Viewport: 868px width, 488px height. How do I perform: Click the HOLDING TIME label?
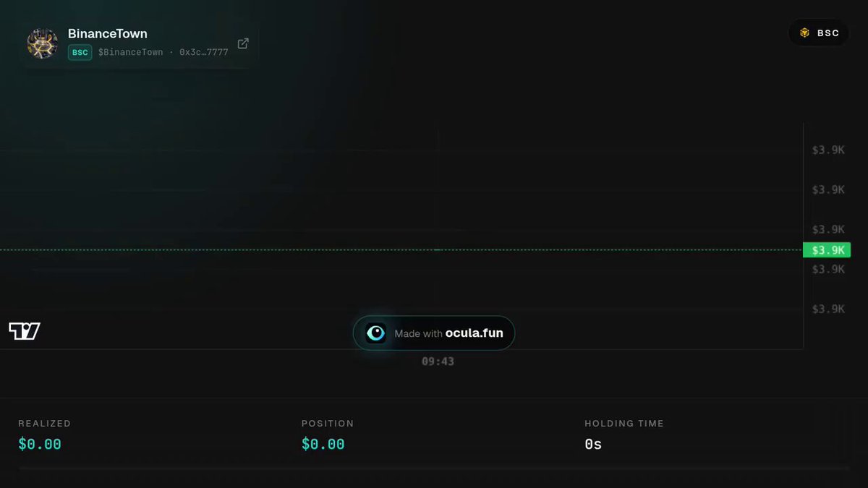point(624,424)
